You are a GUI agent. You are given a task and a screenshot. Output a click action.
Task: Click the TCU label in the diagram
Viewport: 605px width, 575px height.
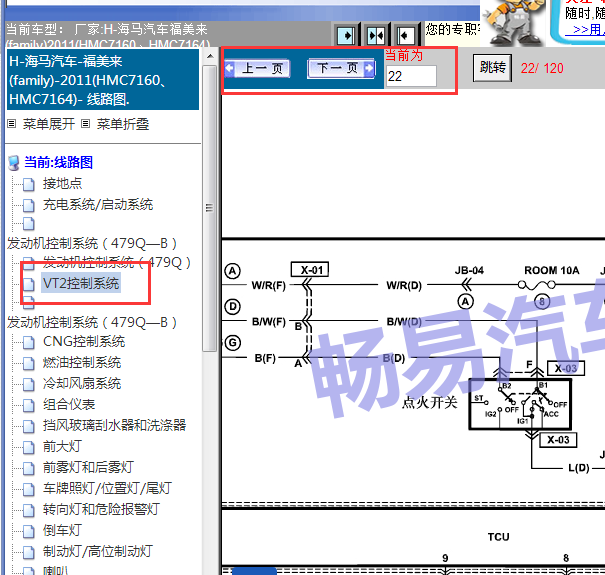tap(499, 537)
